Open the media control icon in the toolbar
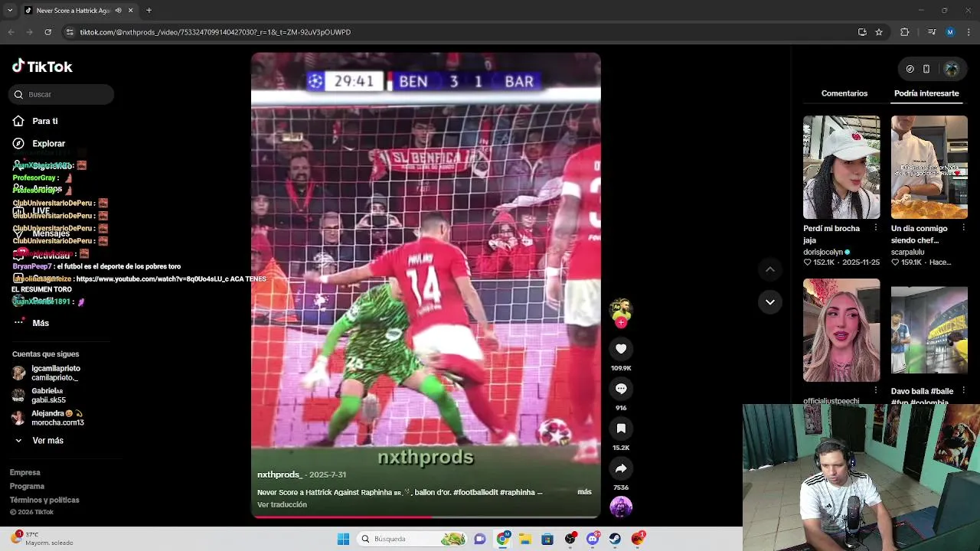This screenshot has width=980, height=551. [931, 32]
